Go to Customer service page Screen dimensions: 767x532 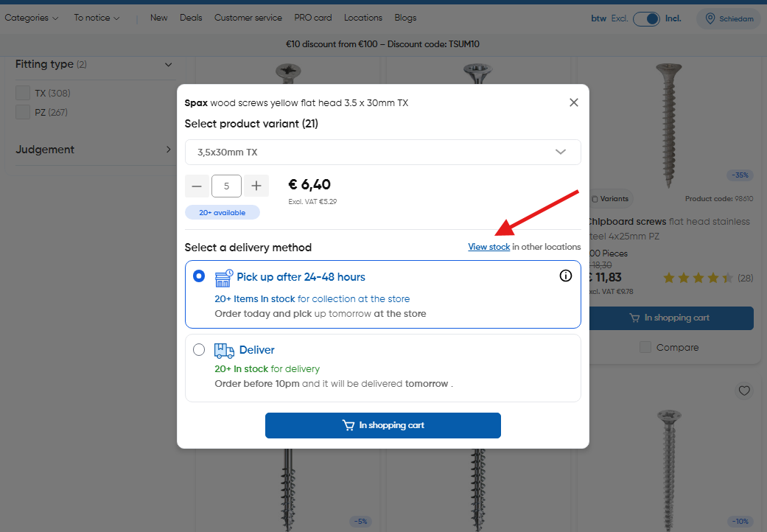(x=248, y=18)
